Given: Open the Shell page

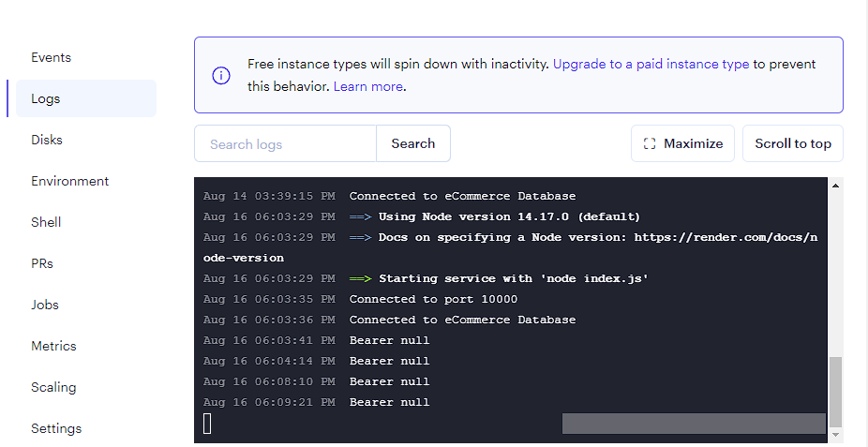Looking at the screenshot, I should (x=46, y=222).
